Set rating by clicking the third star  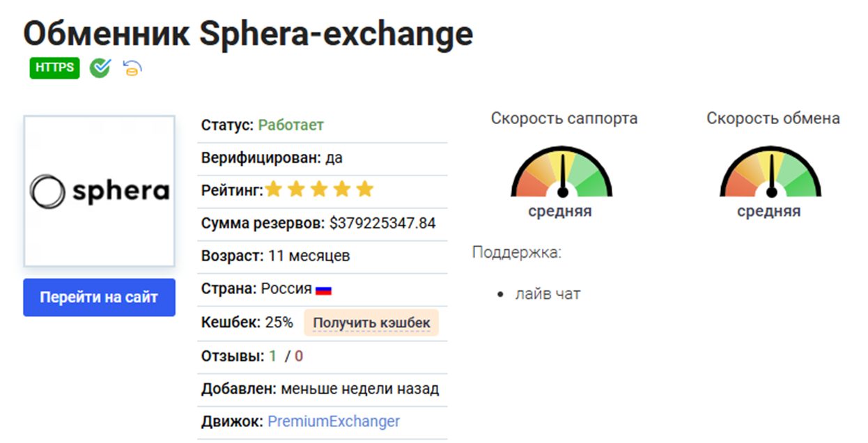[x=320, y=188]
